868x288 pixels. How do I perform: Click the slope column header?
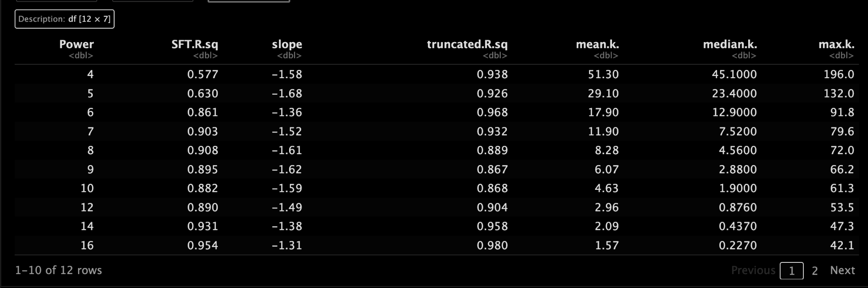pyautogui.click(x=287, y=44)
